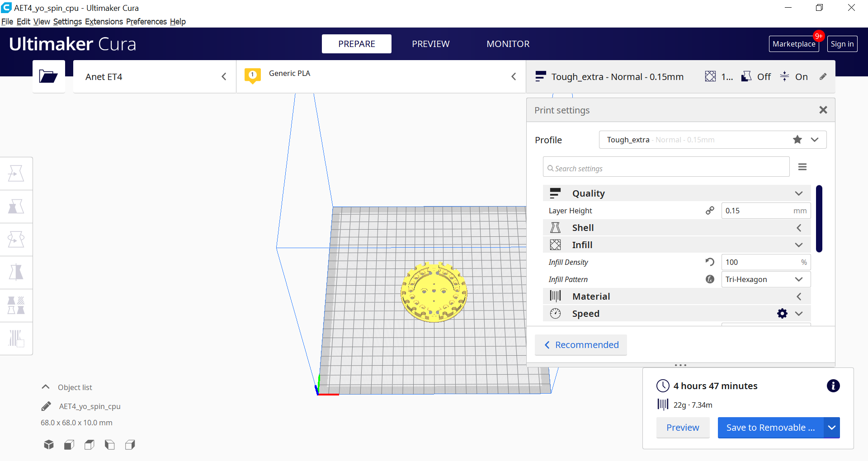Open the View menu

(x=42, y=22)
